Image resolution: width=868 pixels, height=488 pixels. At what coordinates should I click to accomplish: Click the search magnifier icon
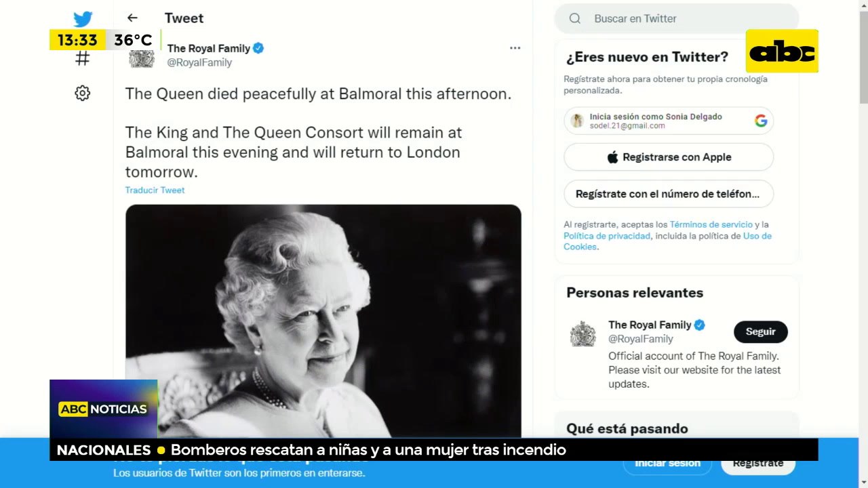coord(575,18)
